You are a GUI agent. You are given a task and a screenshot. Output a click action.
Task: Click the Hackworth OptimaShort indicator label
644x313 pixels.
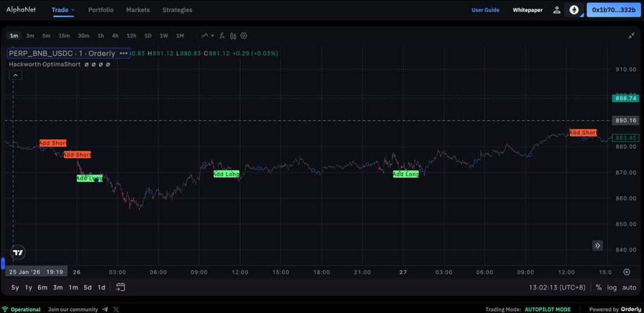[x=45, y=64]
